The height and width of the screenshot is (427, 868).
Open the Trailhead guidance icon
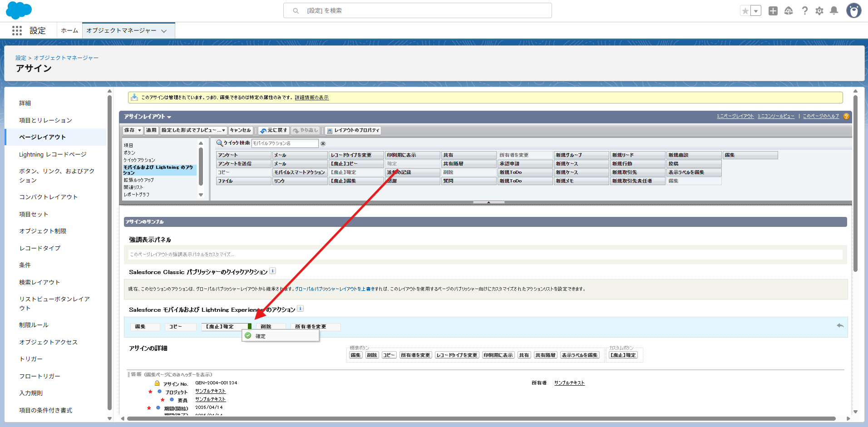[x=789, y=11]
